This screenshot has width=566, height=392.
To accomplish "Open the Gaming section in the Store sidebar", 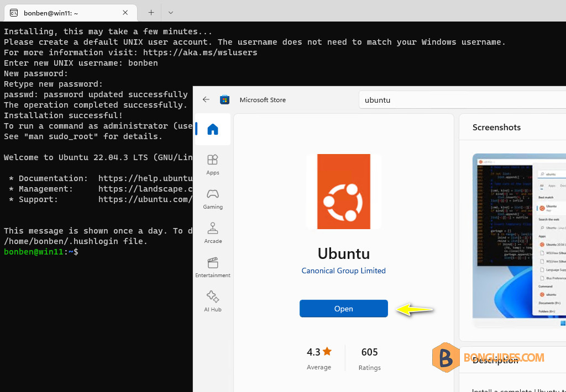I will (213, 199).
